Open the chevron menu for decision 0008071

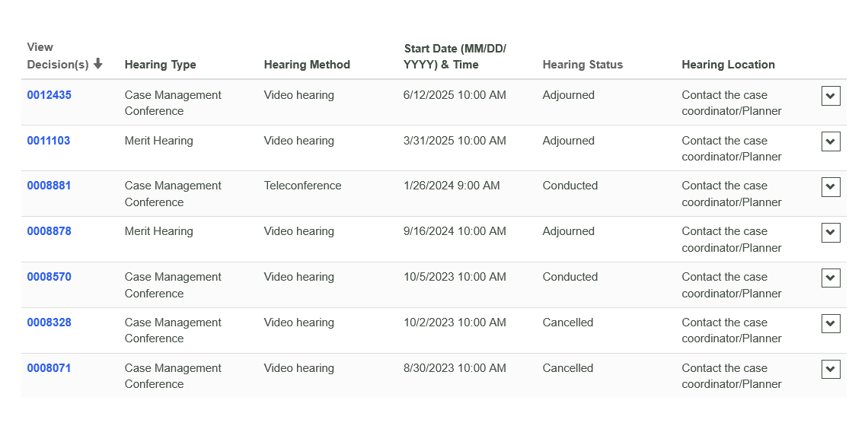(831, 369)
